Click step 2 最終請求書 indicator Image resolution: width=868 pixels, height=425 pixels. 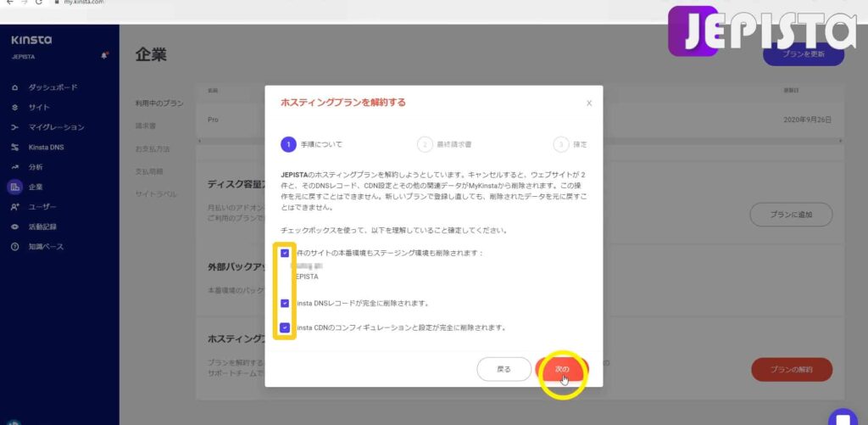[444, 144]
